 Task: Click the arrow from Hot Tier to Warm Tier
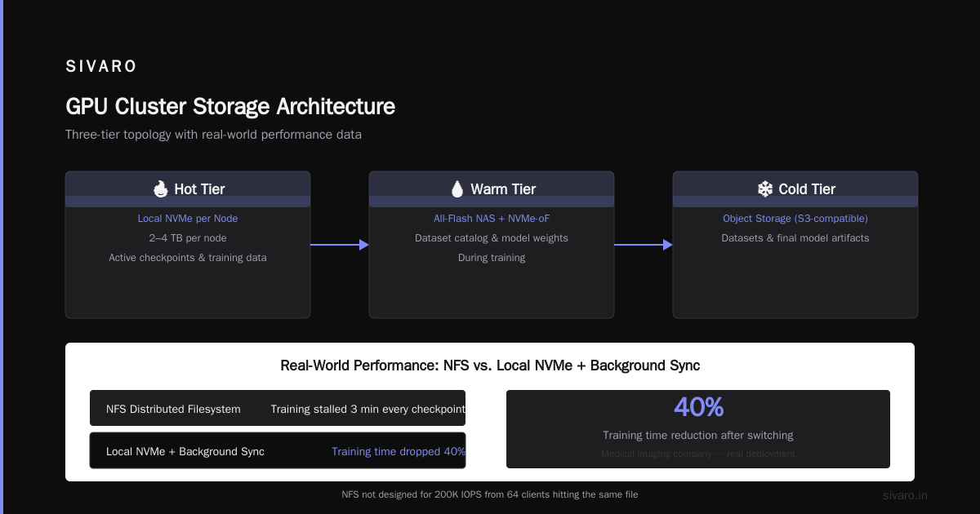tap(340, 245)
